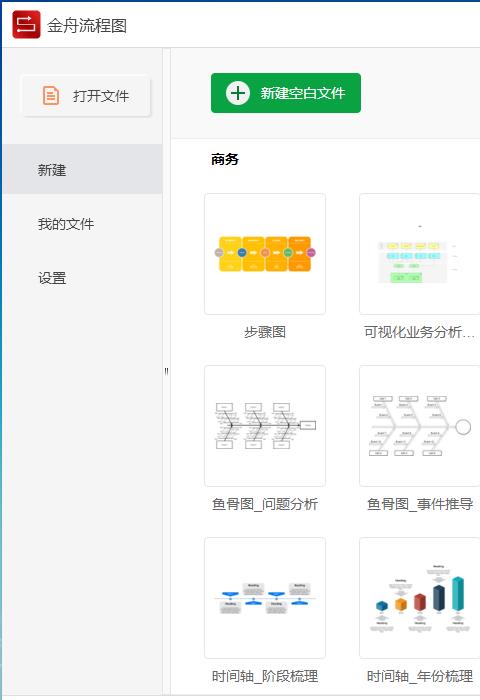The width and height of the screenshot is (480, 700).
Task: Open the 打开文件 button
Action: tap(87, 96)
